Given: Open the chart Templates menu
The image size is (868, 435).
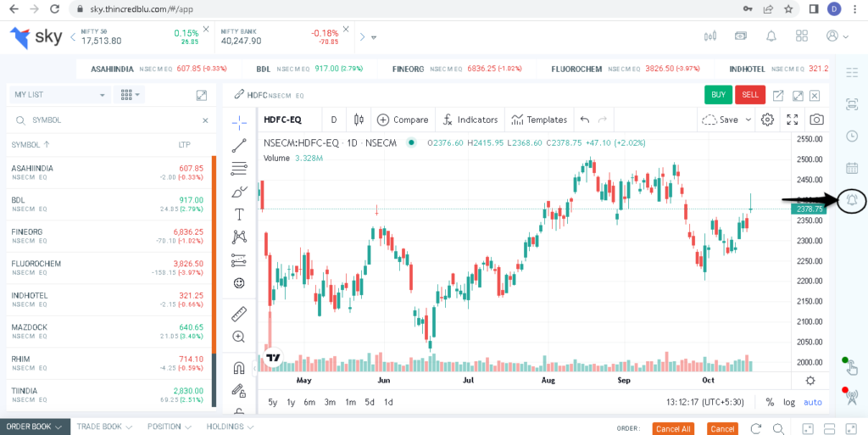Looking at the screenshot, I should point(539,120).
